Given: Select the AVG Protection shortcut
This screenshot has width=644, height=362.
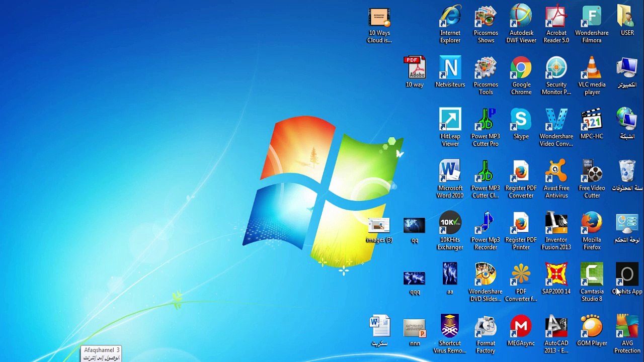Looking at the screenshot, I should (627, 334).
